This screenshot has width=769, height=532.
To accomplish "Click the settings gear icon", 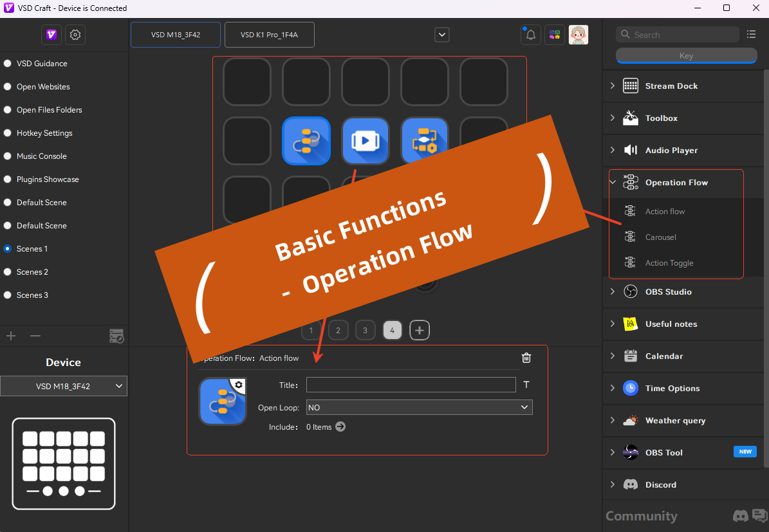I will (x=75, y=35).
